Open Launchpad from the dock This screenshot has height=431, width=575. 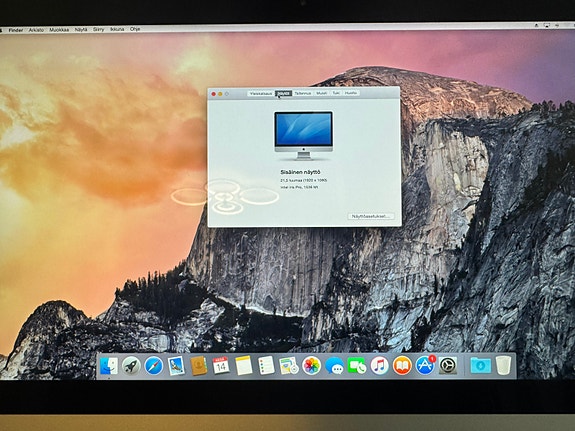(131, 366)
